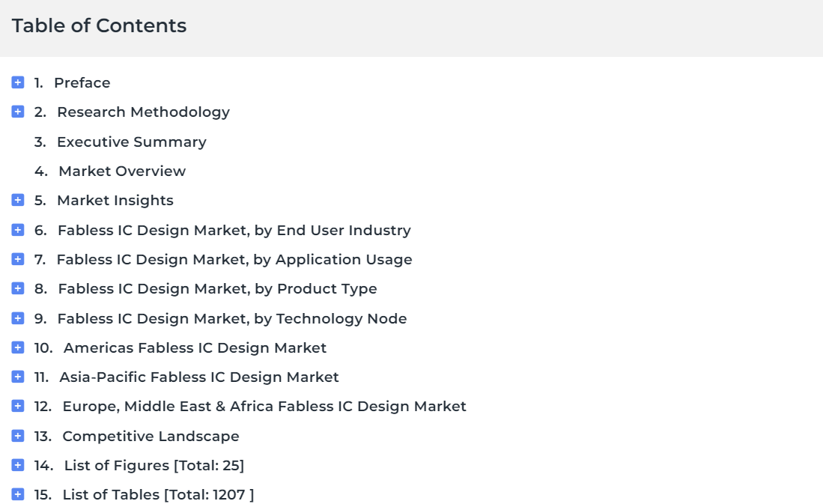
Task: Select Competitive Landscape text label
Action: click(x=151, y=437)
